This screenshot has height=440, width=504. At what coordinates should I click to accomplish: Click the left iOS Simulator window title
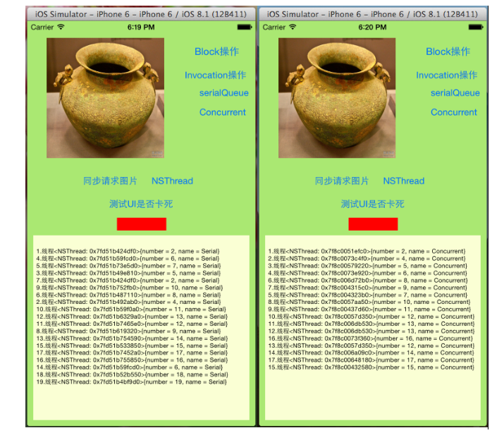pyautogui.click(x=141, y=14)
